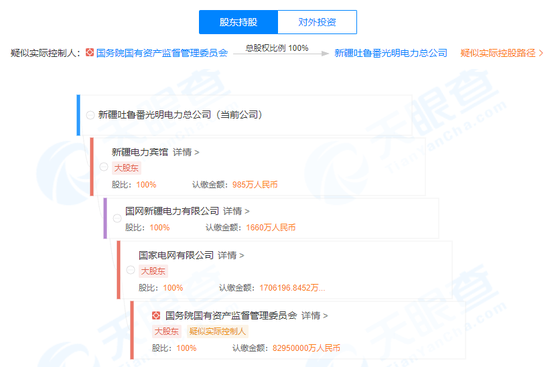
Task: Open 详情 for 国网新疆电力有限公司
Action: point(236,211)
